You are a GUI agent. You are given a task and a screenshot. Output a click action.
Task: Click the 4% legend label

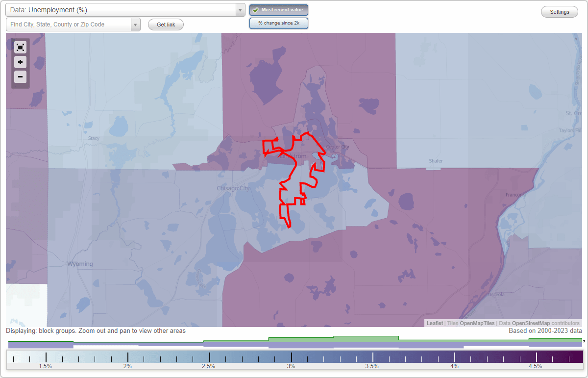point(455,366)
